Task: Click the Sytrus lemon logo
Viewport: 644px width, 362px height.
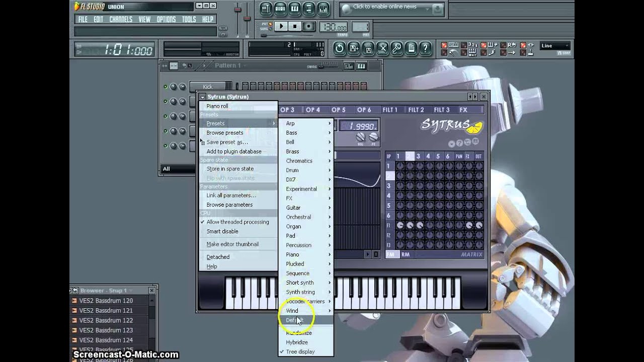Action: 474,128
